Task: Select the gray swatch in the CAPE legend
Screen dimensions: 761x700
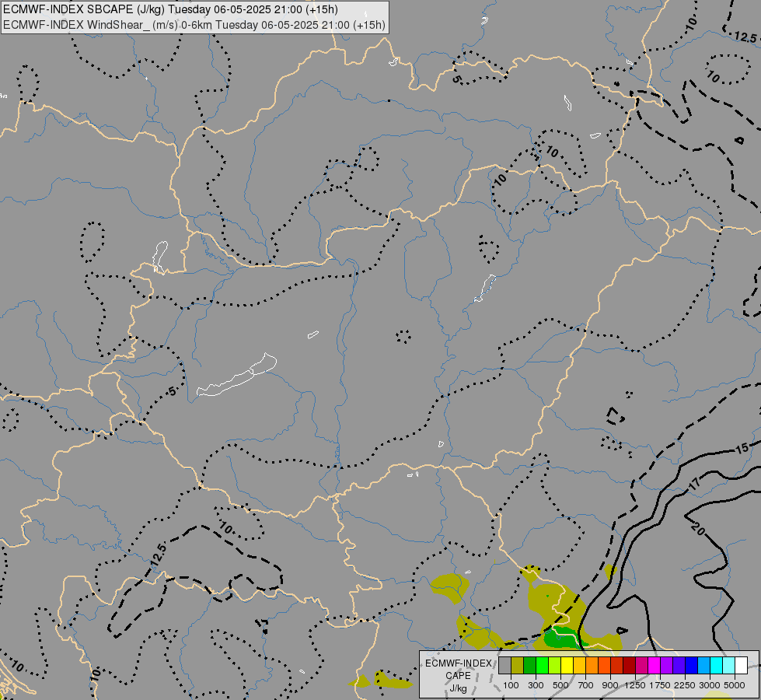Action: (505, 665)
